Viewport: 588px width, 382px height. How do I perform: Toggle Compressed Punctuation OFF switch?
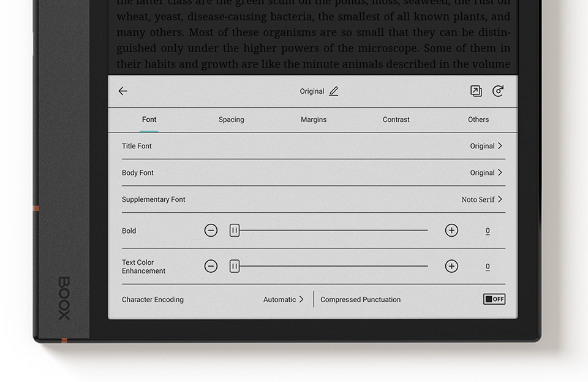(494, 299)
